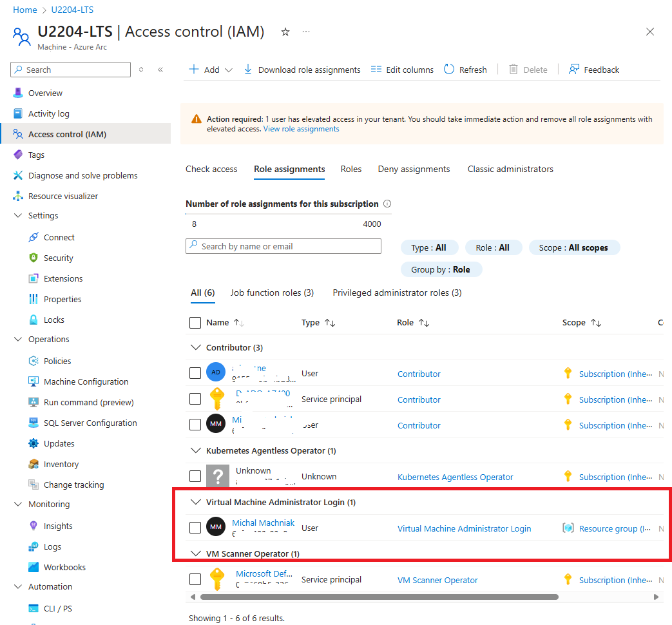
Task: Click Run command (preview) icon
Action: point(34,402)
